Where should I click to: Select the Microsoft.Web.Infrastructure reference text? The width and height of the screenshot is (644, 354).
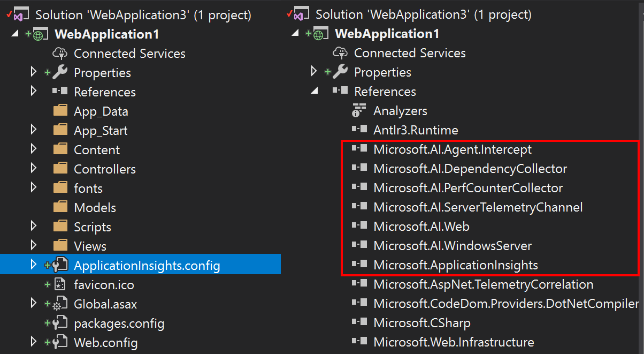click(454, 342)
